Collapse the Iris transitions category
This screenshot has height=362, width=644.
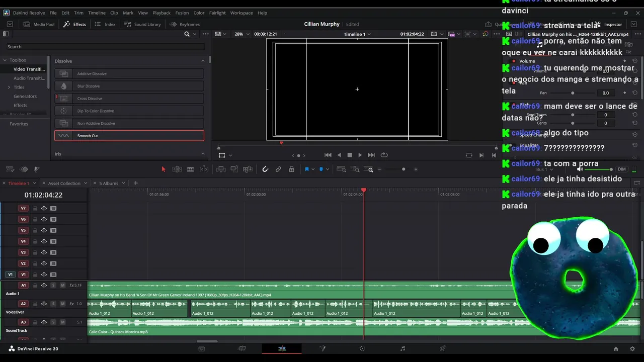[203, 154]
